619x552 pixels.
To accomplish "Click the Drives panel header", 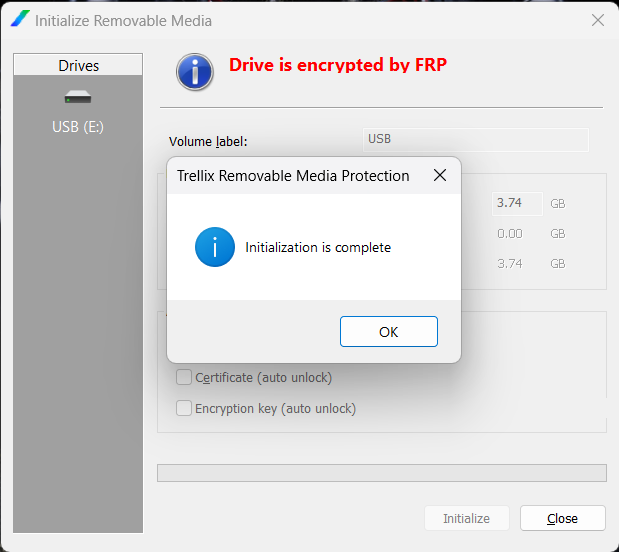I will (x=78, y=66).
